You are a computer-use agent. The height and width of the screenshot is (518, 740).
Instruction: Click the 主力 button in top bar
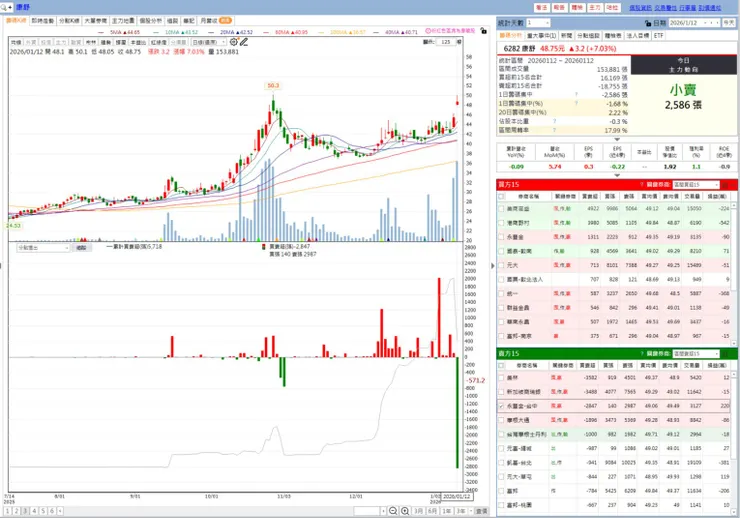(595, 8)
